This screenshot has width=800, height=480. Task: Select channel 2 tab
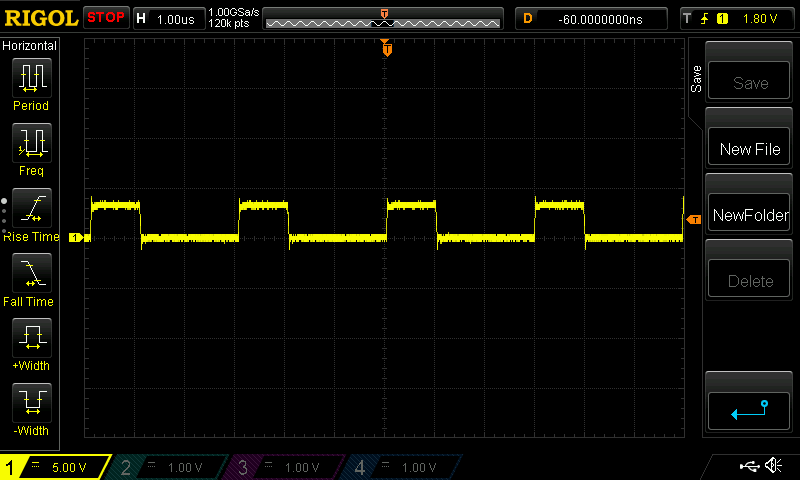[168, 467]
